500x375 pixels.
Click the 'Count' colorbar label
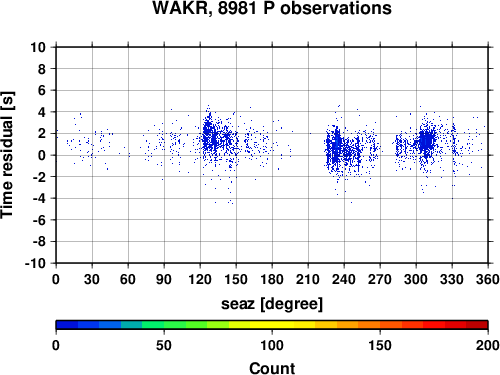click(272, 369)
